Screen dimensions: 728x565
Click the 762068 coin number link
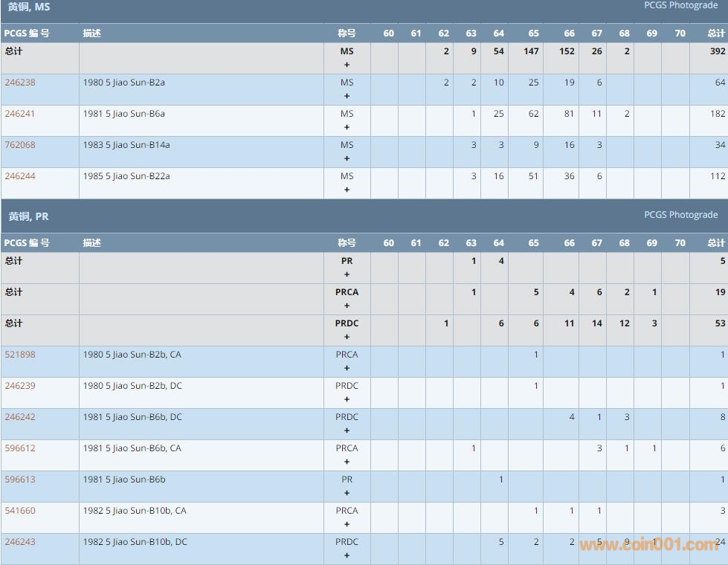point(20,145)
